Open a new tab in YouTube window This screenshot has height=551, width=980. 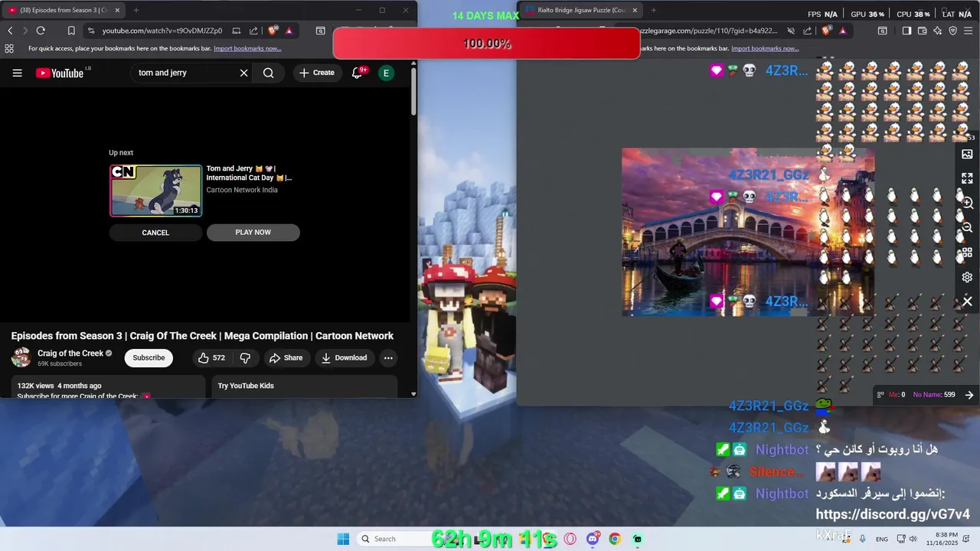pos(136,11)
